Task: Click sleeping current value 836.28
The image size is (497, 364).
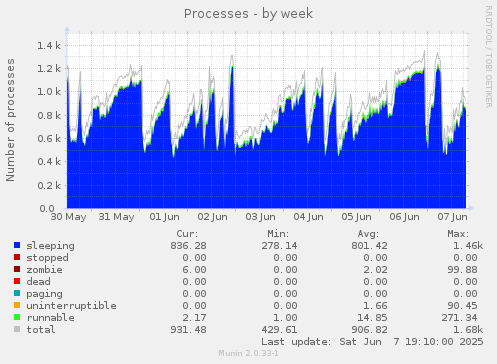Action: point(189,246)
